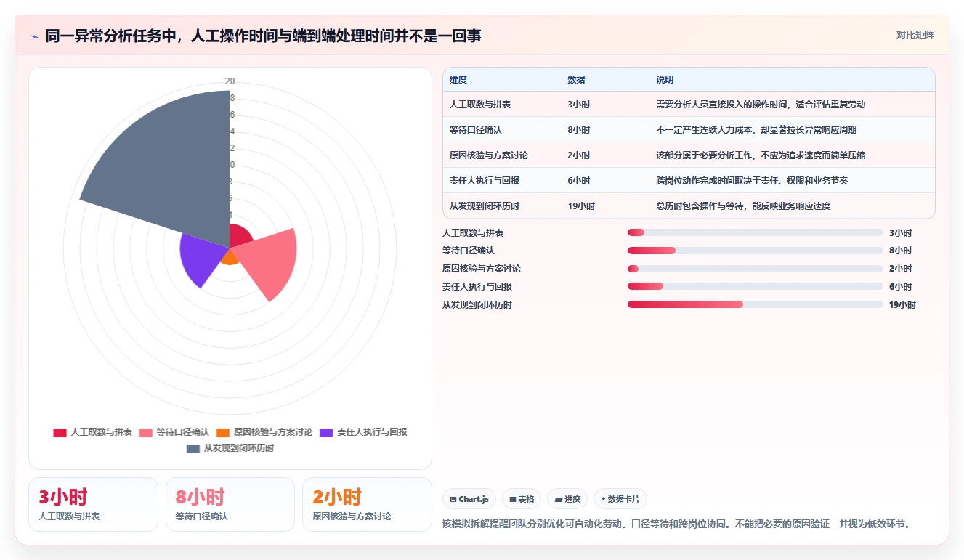Click the description about 总历时包含操作与等待
The height and width of the screenshot is (560, 964).
(x=743, y=206)
